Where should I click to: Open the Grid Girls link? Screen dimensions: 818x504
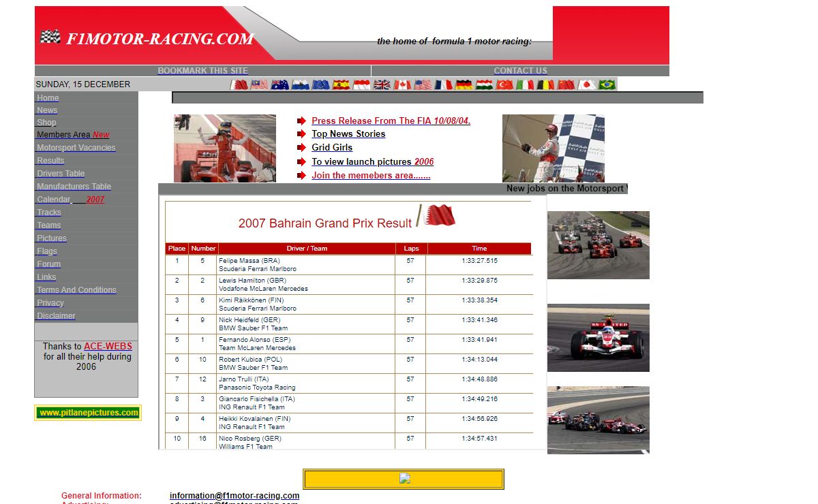click(x=332, y=148)
